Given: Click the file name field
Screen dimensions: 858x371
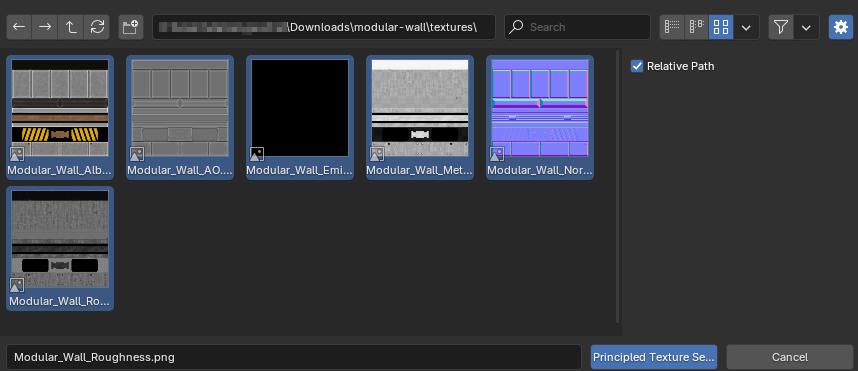Looking at the screenshot, I should coord(294,357).
